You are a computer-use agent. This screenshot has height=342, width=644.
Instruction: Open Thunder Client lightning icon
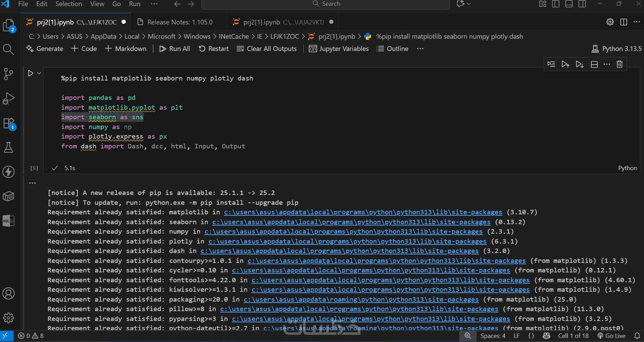pos(8,172)
